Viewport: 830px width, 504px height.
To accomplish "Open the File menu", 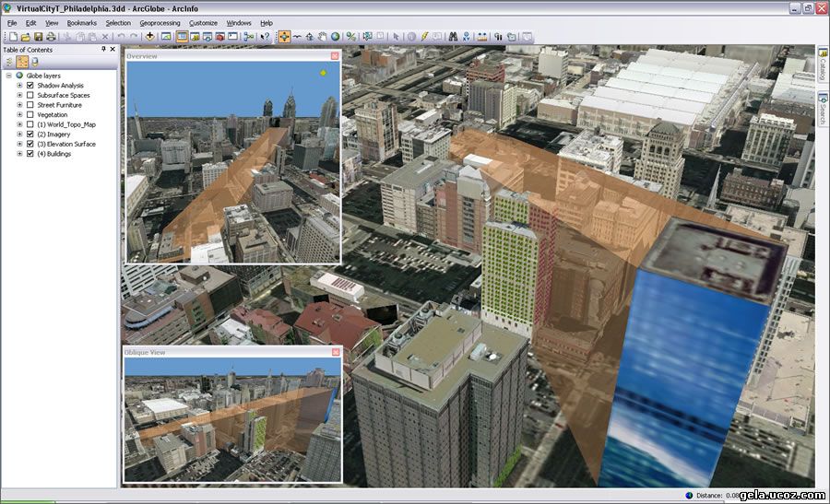I will tap(12, 23).
